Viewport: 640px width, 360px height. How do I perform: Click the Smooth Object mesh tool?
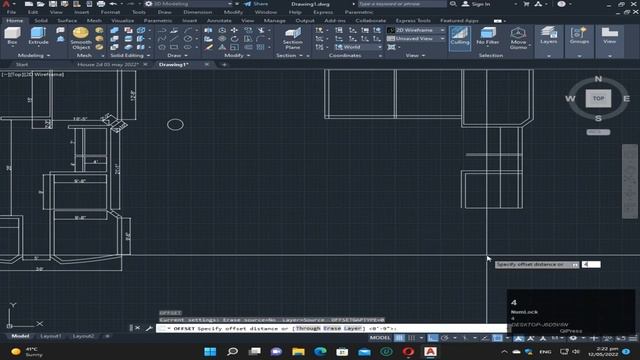tap(81, 38)
